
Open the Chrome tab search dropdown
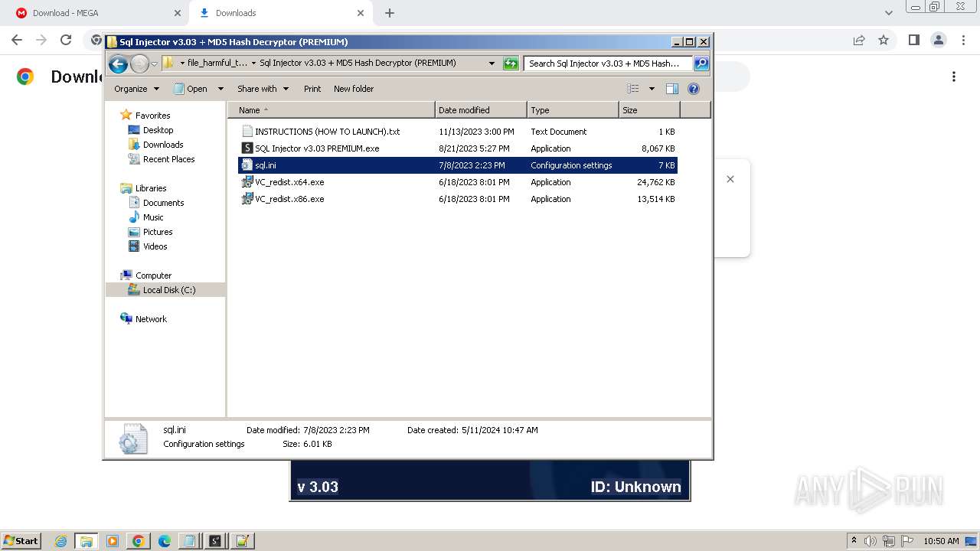889,13
